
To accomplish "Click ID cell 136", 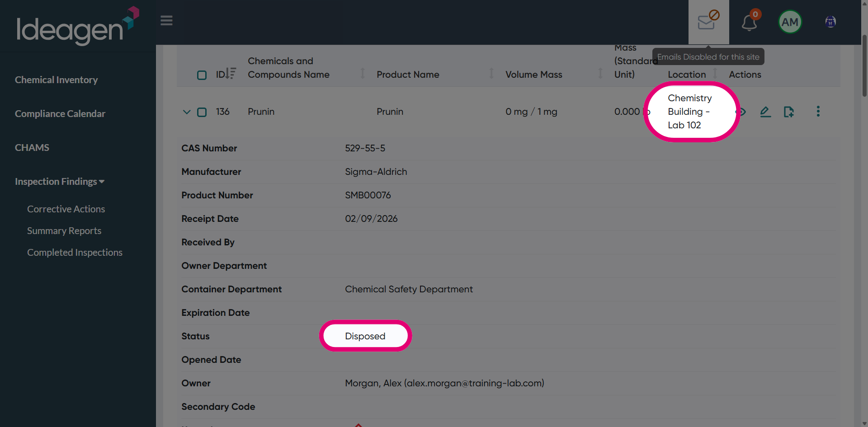I will click(222, 112).
